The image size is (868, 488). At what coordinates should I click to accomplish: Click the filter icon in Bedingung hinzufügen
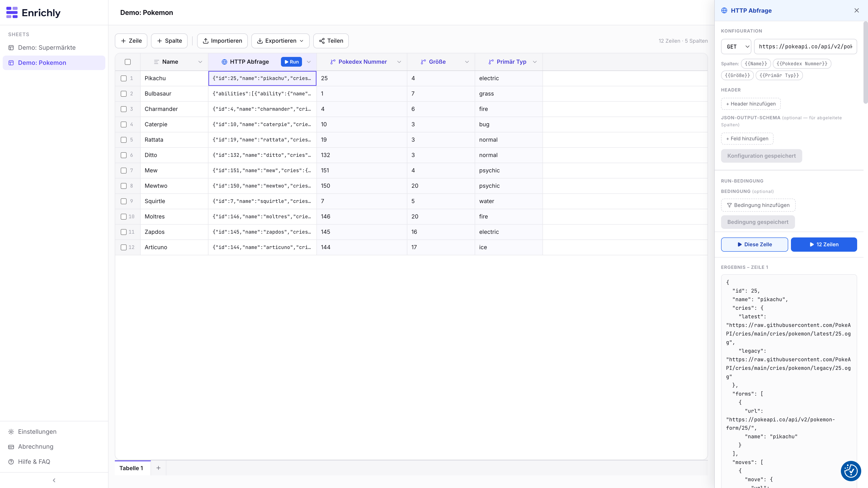(x=729, y=205)
